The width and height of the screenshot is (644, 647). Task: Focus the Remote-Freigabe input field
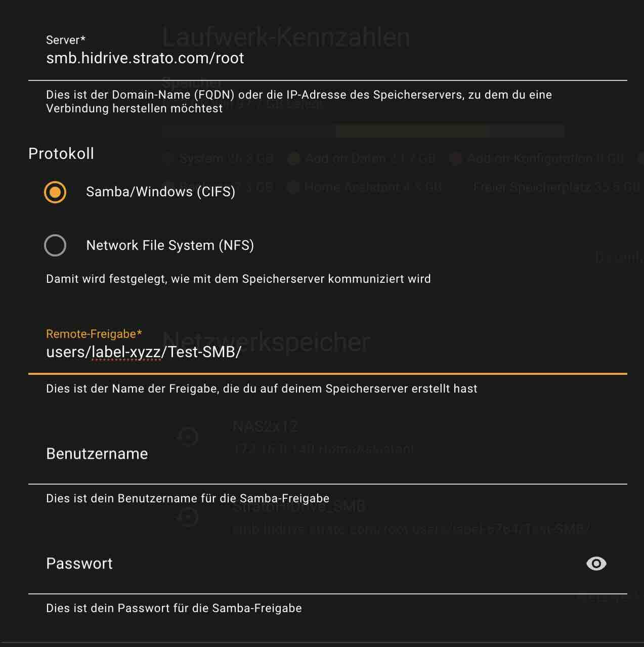click(x=354, y=352)
